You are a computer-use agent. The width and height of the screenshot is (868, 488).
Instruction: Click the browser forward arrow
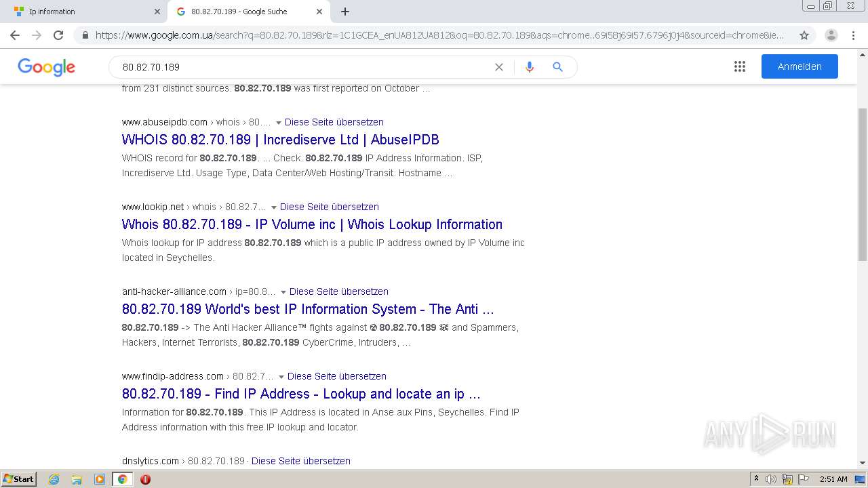coord(37,35)
